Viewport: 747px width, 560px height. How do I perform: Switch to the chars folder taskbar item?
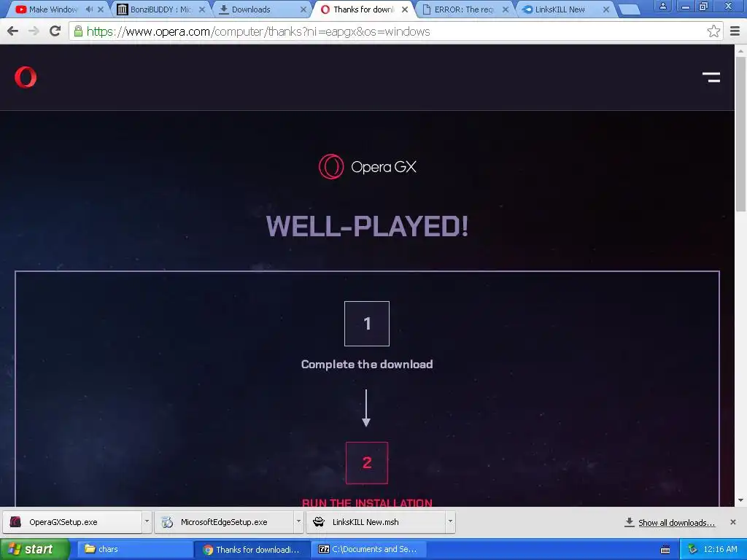[x=134, y=549]
